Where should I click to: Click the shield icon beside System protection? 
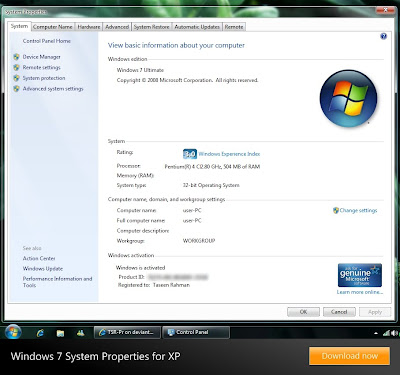[16, 78]
